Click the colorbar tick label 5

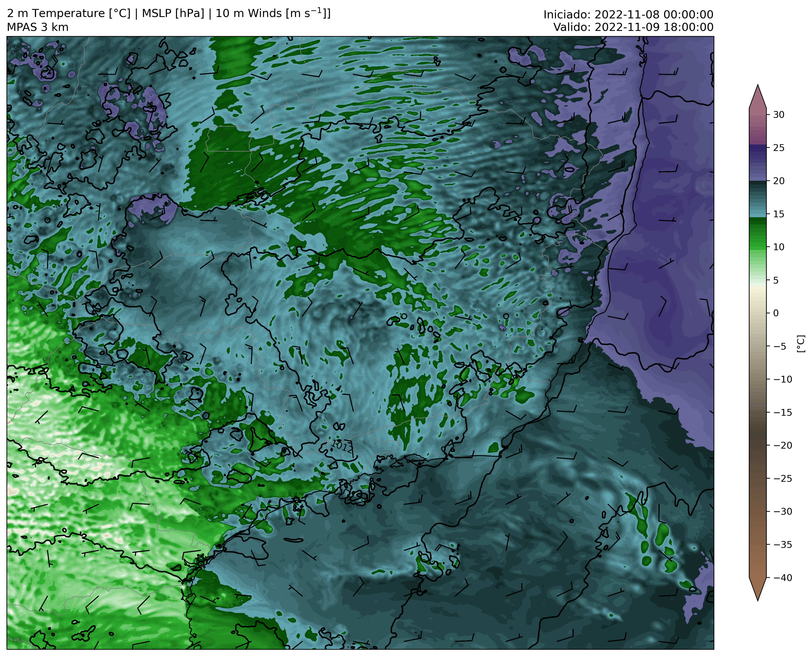(x=776, y=280)
